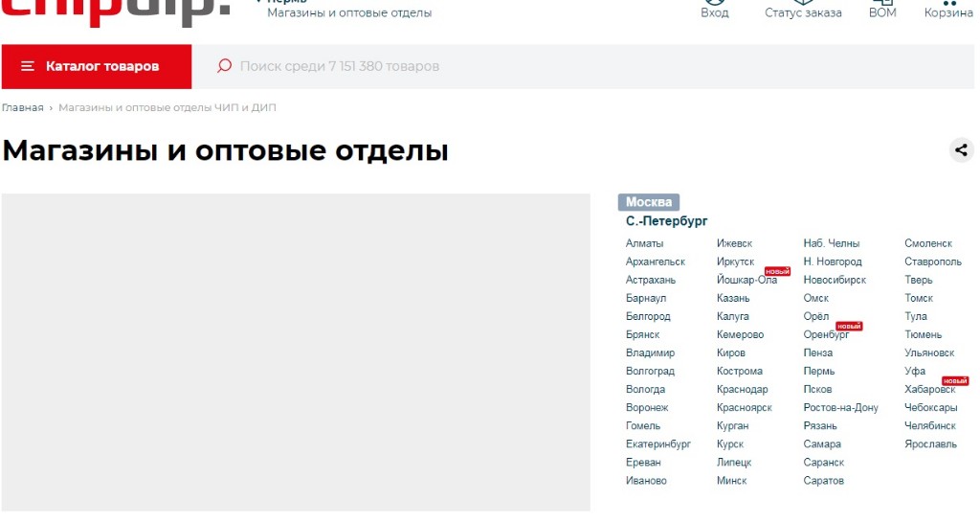The width and height of the screenshot is (980, 523).
Task: Choose Вологда in city list
Action: [645, 389]
